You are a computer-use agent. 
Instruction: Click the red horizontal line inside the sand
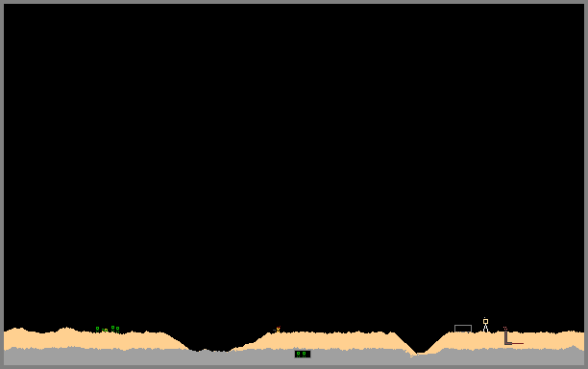(x=518, y=343)
